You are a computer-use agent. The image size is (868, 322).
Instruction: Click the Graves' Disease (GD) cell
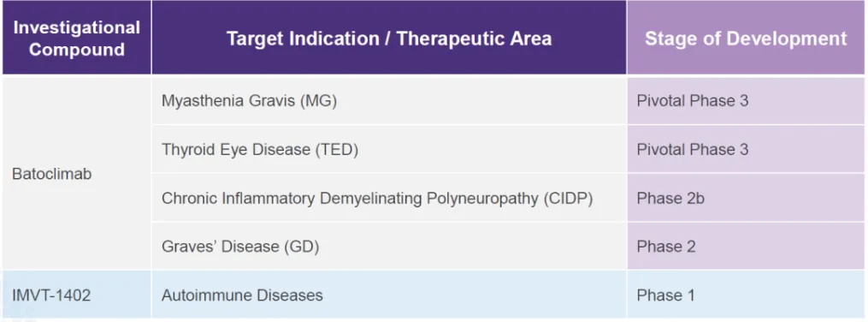click(x=389, y=246)
